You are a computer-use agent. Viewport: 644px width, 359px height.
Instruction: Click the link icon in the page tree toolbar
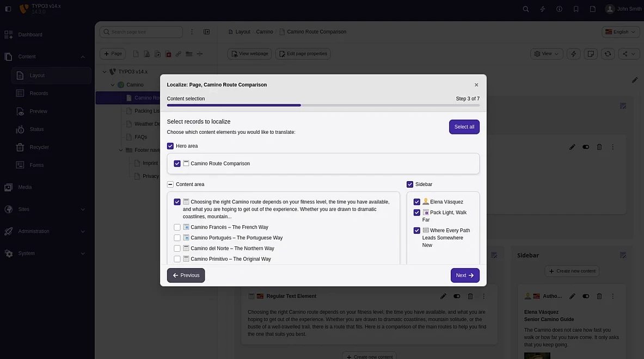click(178, 53)
